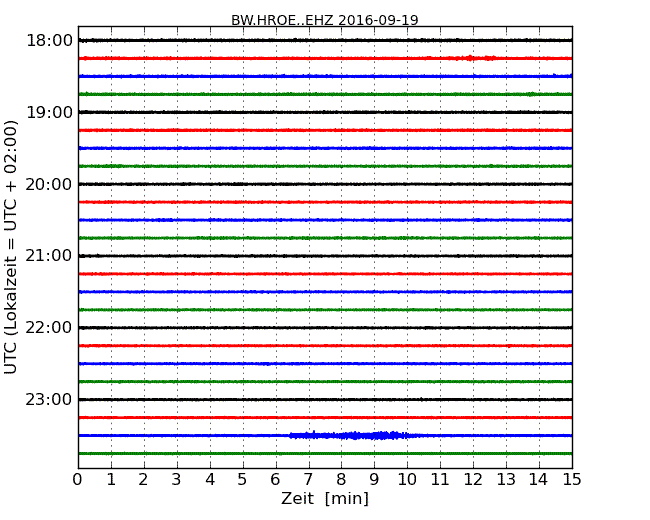This screenshot has width=650, height=520.
Task: Click the Zeit [min] axis label
Action: (325, 498)
